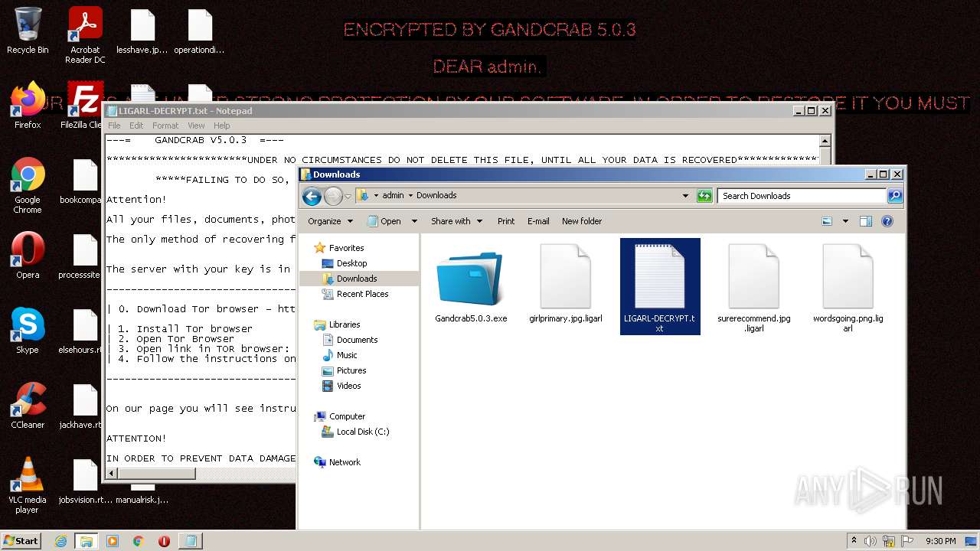Screen dimensions: 980x551
Task: Click volume icon in system tray
Action: coord(870,541)
